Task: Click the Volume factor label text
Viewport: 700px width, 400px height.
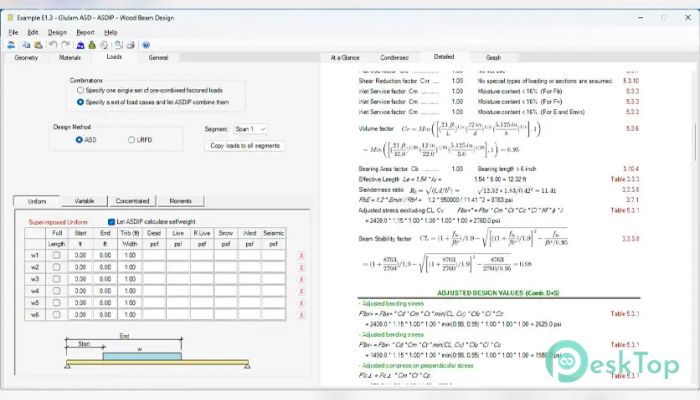Action: point(376,129)
